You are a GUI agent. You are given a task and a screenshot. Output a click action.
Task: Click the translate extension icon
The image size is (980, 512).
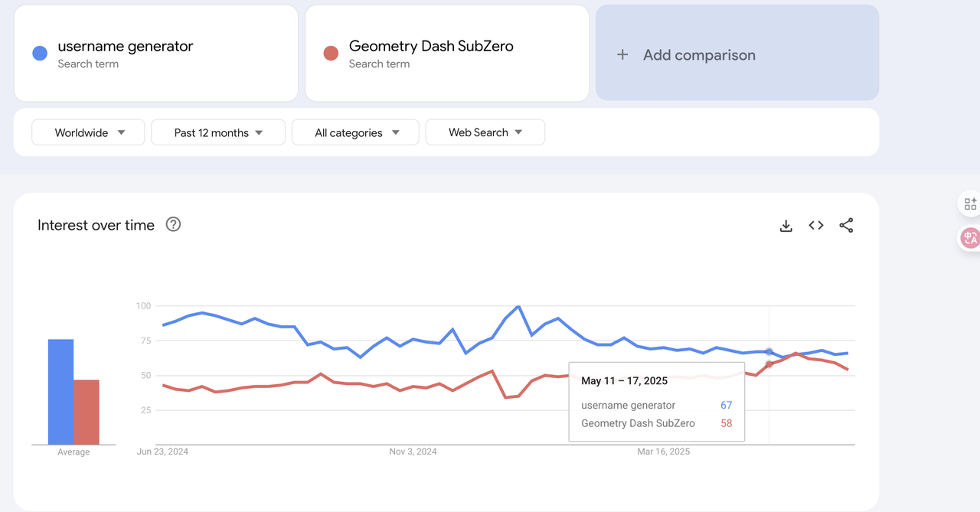tap(970, 237)
